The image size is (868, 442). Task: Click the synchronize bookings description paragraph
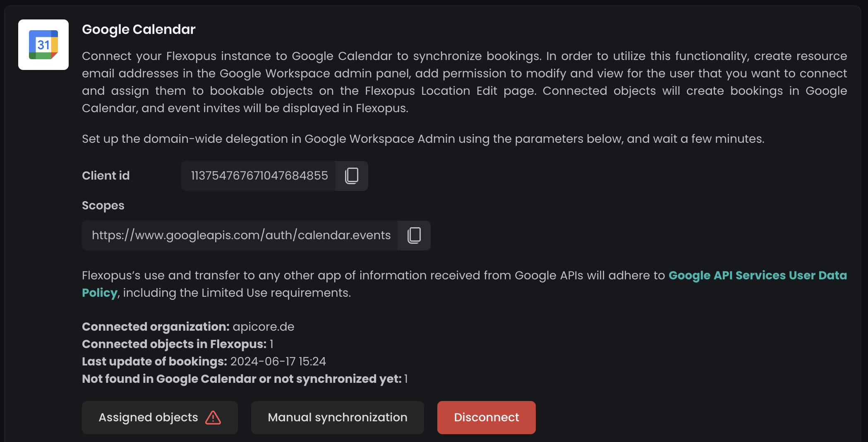(x=464, y=82)
